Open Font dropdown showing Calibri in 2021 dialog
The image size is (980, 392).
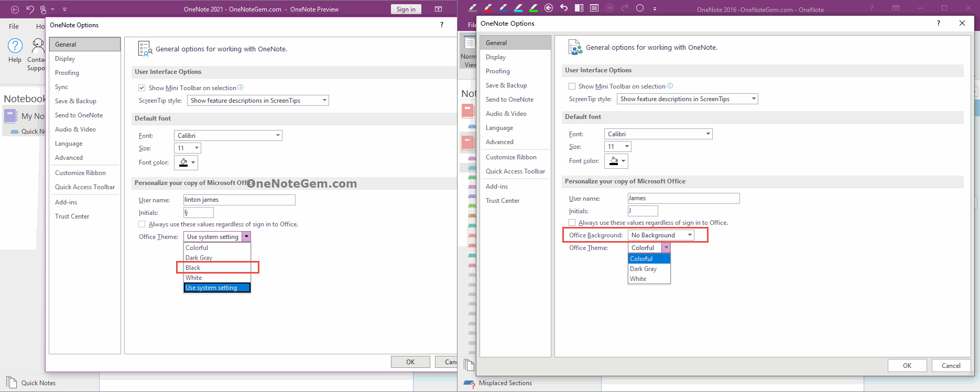pos(228,136)
